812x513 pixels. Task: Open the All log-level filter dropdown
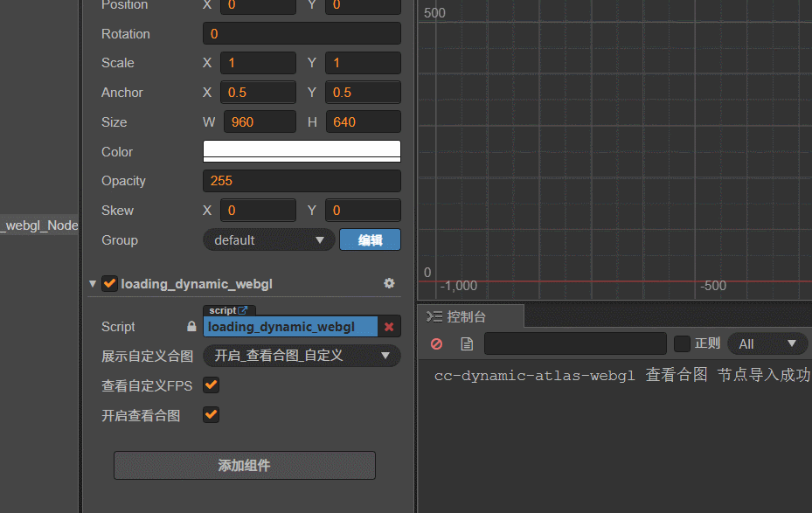(767, 343)
